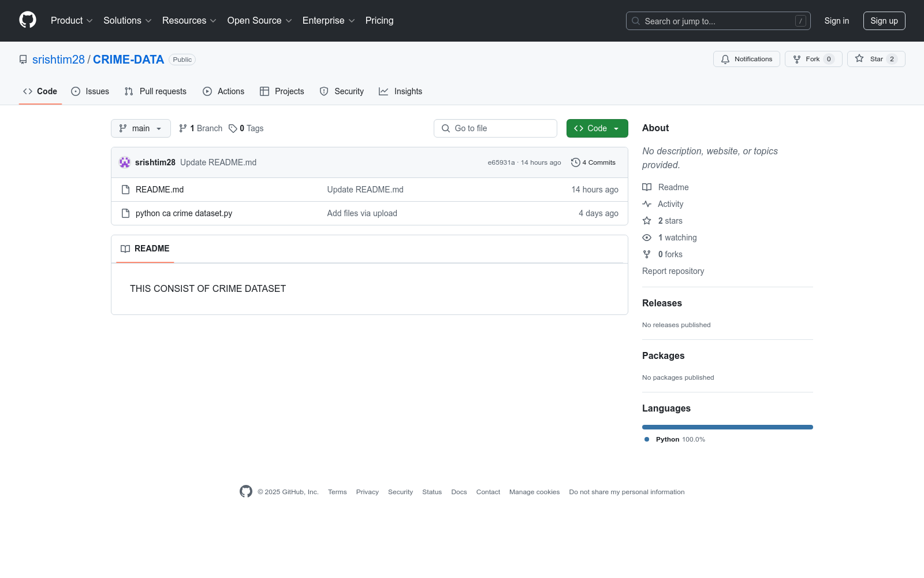Image resolution: width=924 pixels, height=578 pixels.
Task: Click file icon beside python ca crime dataset.py
Action: point(125,213)
